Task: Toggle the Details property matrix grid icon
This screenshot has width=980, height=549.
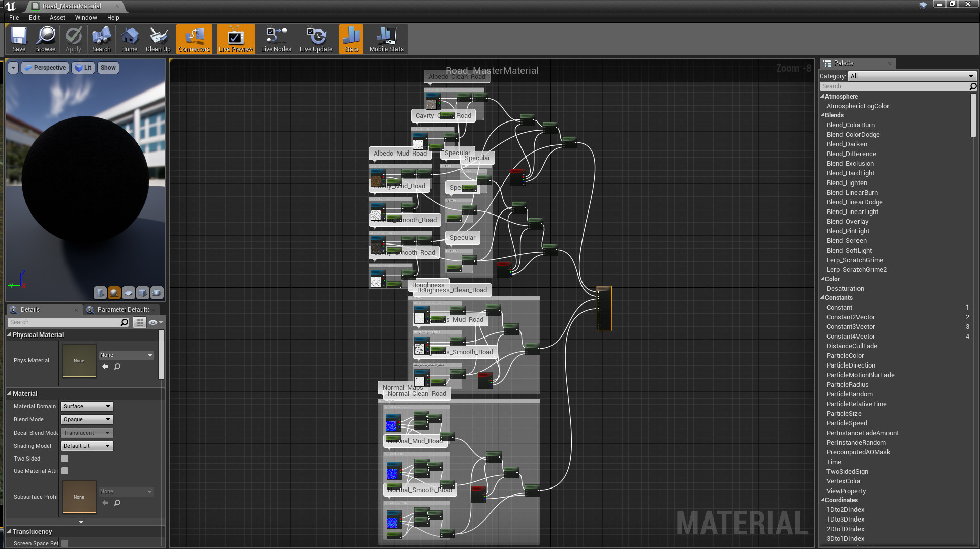Action: (139, 322)
